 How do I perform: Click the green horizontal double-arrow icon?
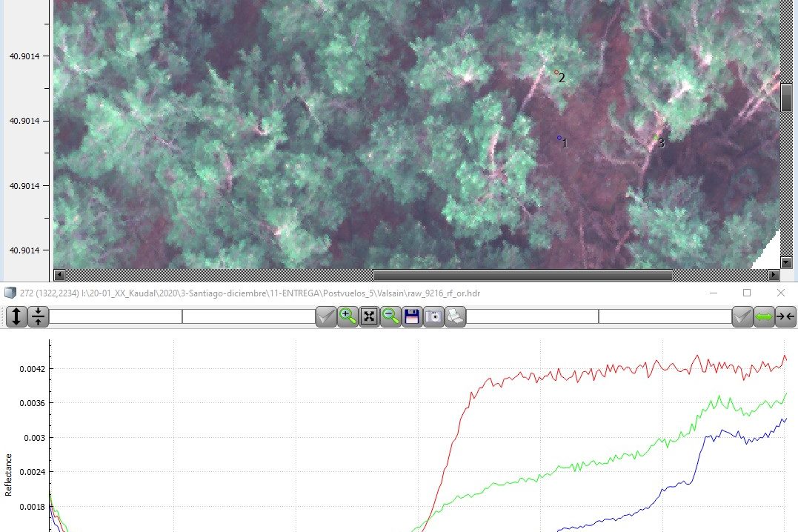[764, 317]
